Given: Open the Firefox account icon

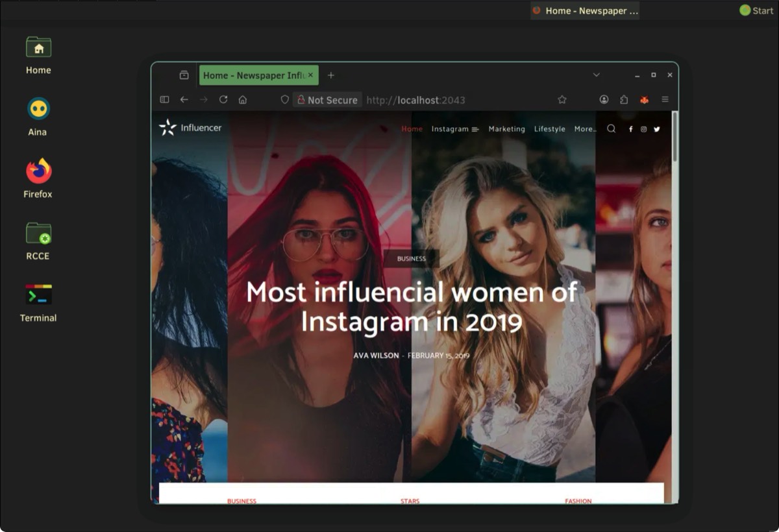Looking at the screenshot, I should (x=604, y=99).
